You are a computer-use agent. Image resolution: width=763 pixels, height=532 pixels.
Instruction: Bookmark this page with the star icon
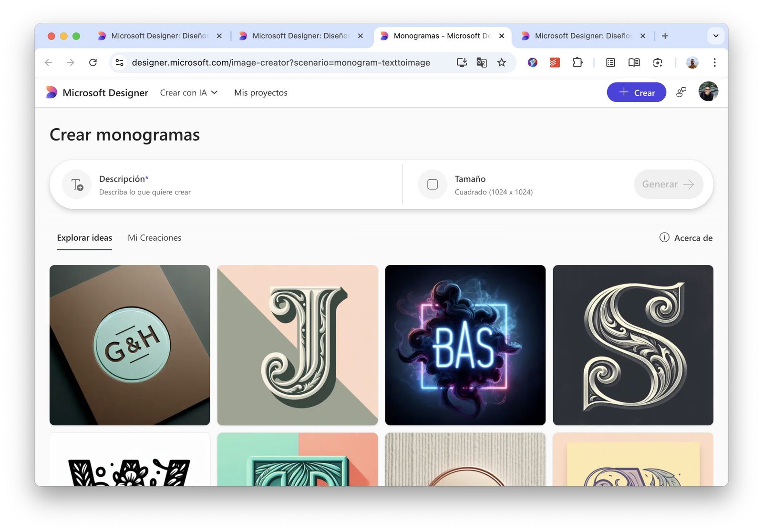502,62
